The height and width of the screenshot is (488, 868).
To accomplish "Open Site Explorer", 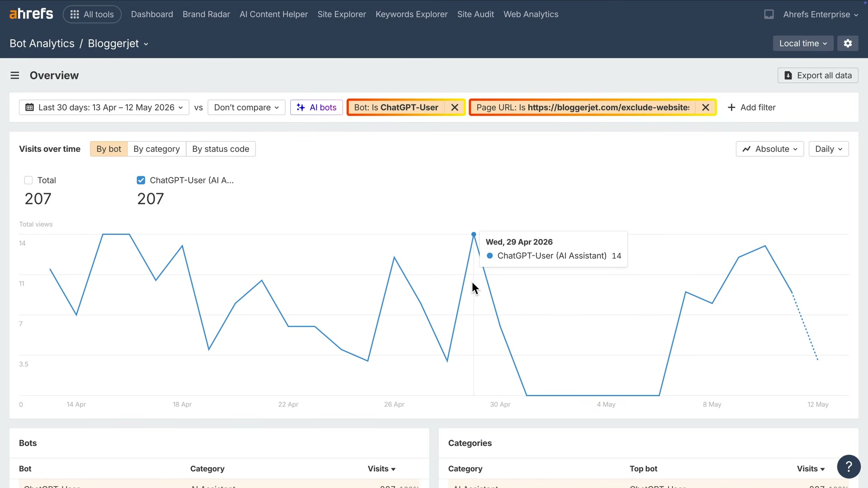I will click(341, 14).
